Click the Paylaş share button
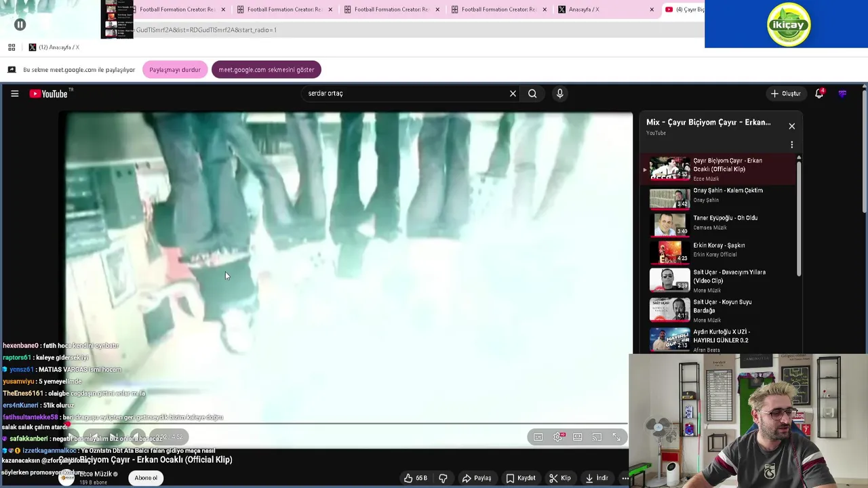Screen dimensions: 868x488 tap(477, 478)
